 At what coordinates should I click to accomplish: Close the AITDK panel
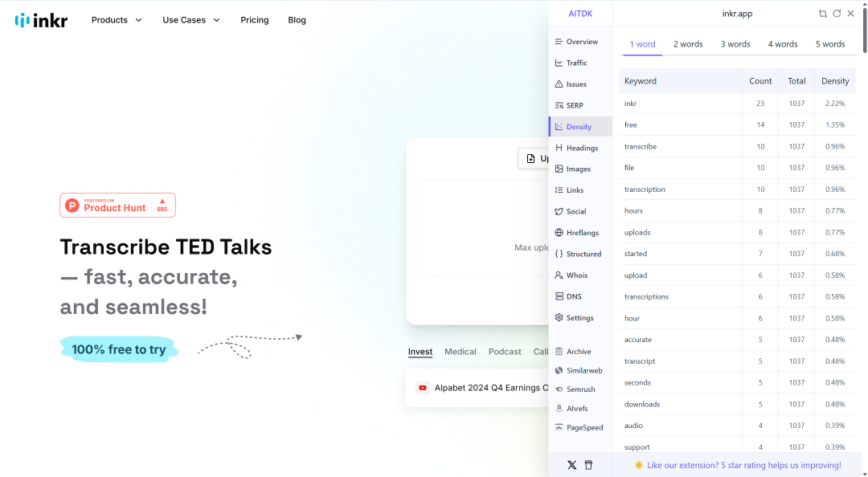[x=851, y=14]
